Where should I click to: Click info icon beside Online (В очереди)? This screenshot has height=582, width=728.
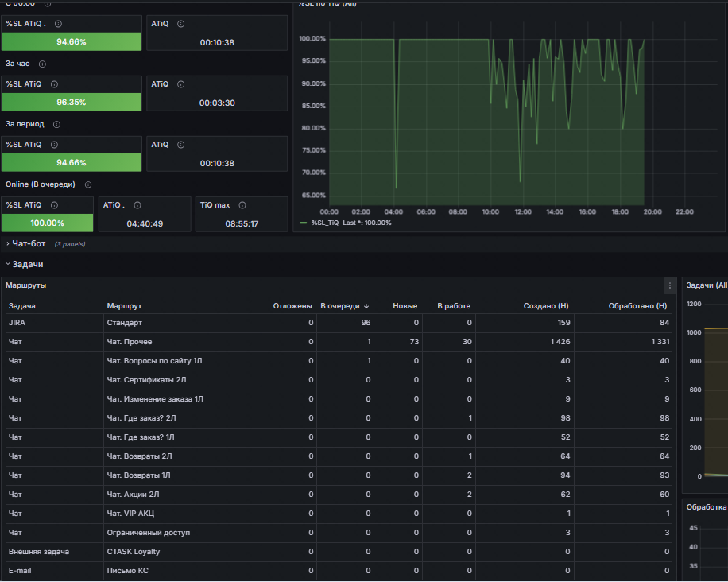(x=88, y=185)
